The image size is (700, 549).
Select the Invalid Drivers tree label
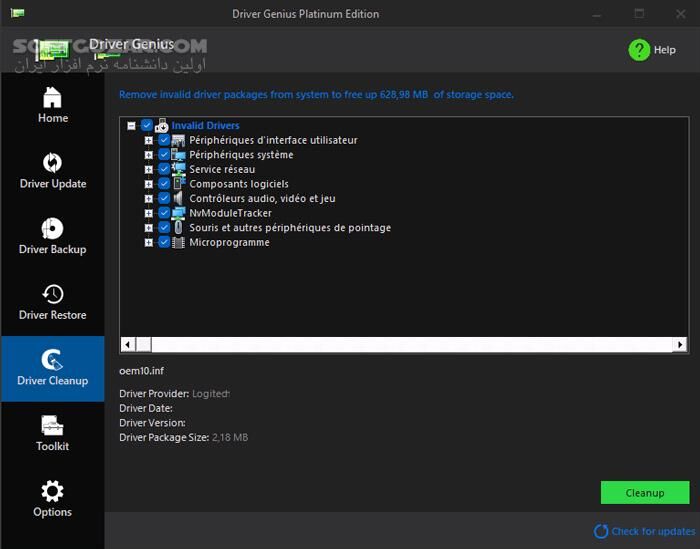click(205, 125)
